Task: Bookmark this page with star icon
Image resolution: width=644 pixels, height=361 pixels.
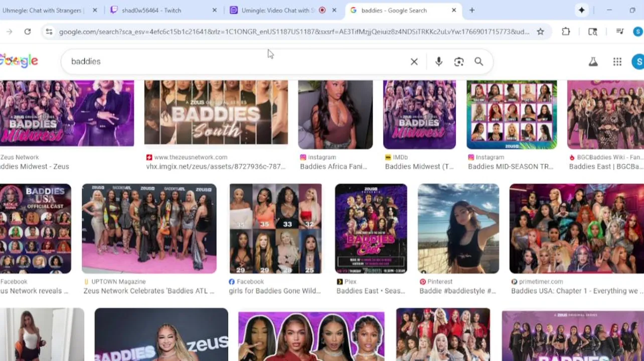Action: coord(540,32)
